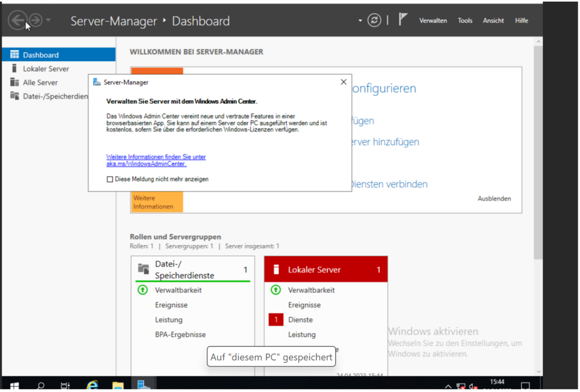The width and height of the screenshot is (580, 392).
Task: Click the refresh dashboard icon
Action: click(x=374, y=20)
